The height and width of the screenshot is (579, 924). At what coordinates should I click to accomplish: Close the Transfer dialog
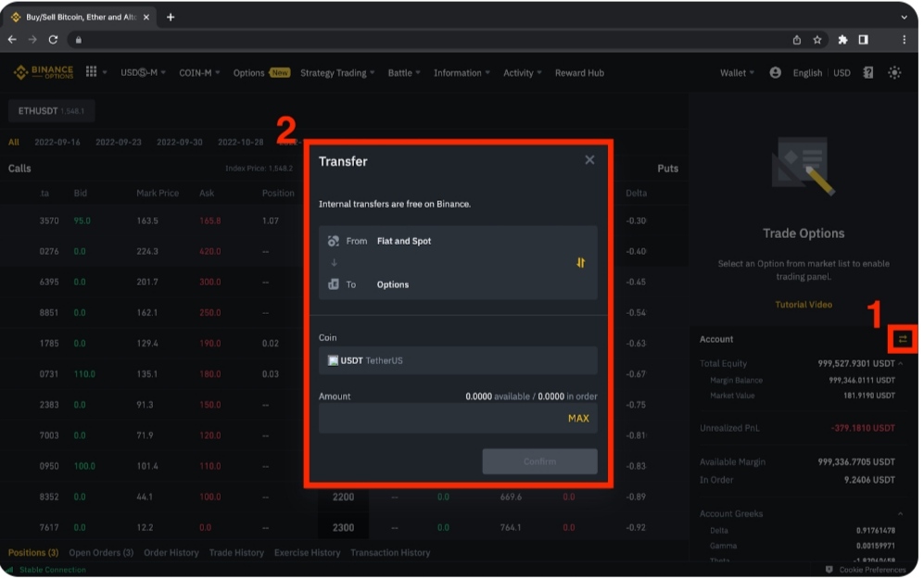click(589, 160)
